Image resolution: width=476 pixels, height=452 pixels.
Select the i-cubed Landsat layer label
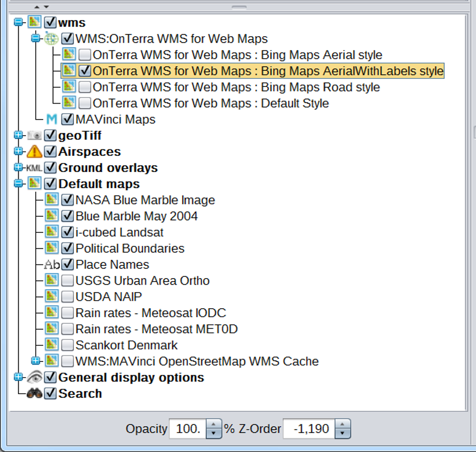pyautogui.click(x=119, y=232)
